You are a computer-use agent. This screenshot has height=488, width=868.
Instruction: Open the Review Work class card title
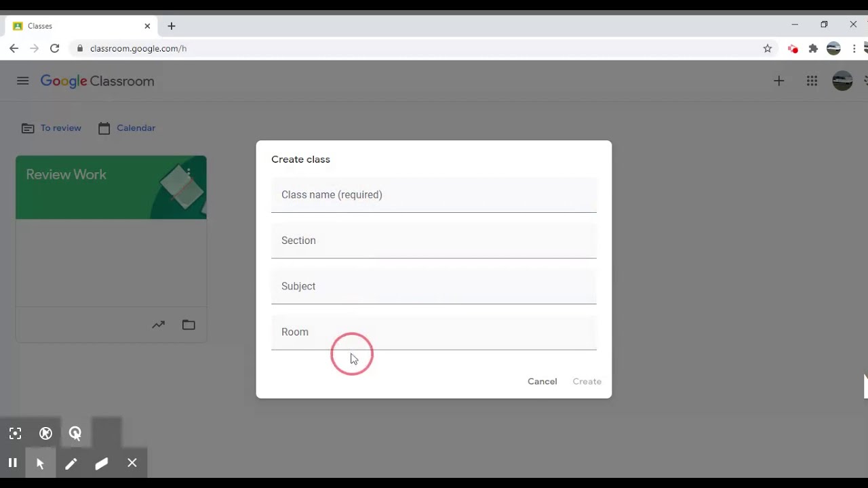pos(66,174)
